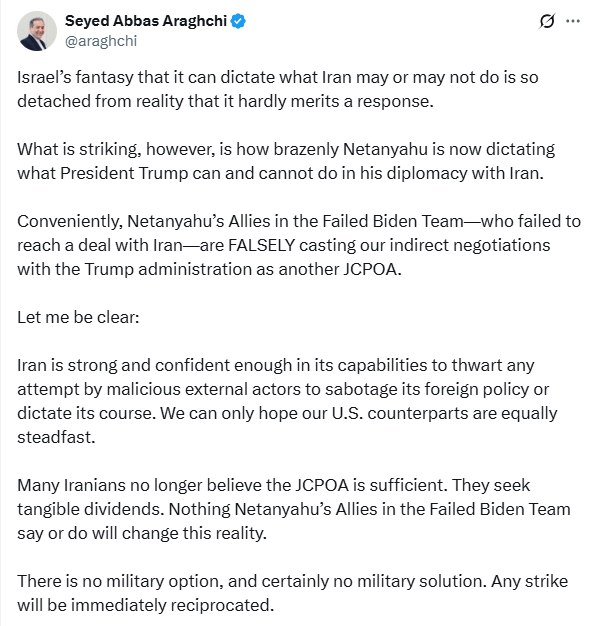The width and height of the screenshot is (599, 626).
Task: Click the paragraph starting "Iran is strong"
Action: [x=287, y=401]
